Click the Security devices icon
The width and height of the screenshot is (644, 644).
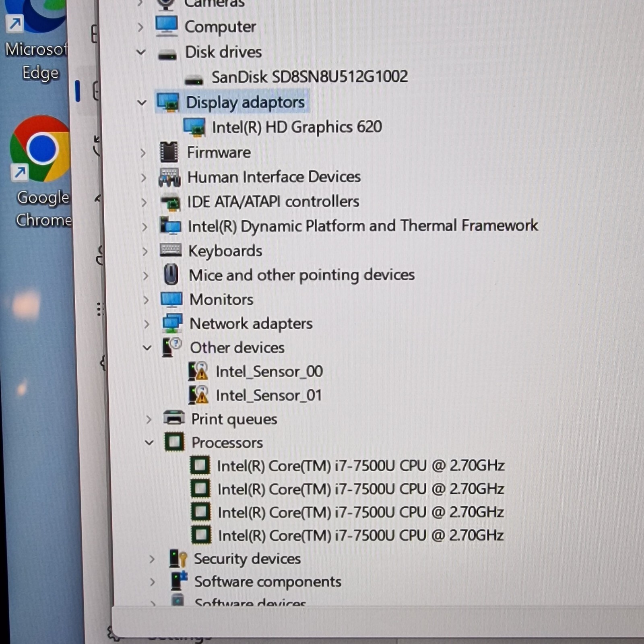click(x=178, y=558)
